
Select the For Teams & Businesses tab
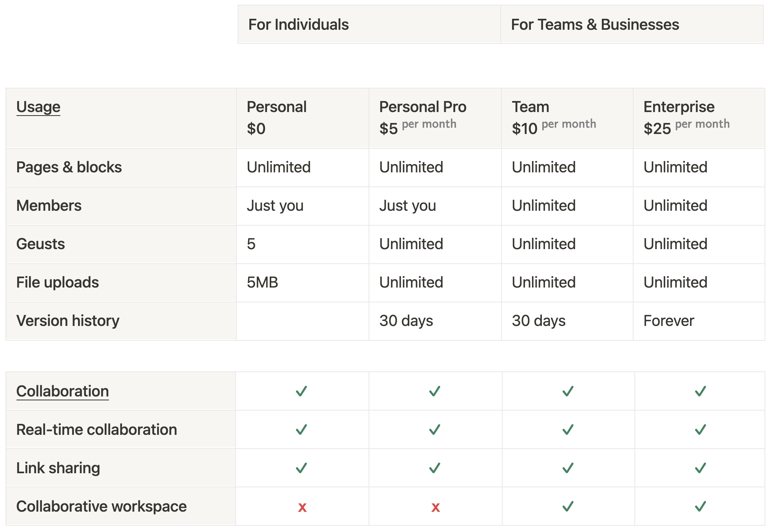coord(632,24)
